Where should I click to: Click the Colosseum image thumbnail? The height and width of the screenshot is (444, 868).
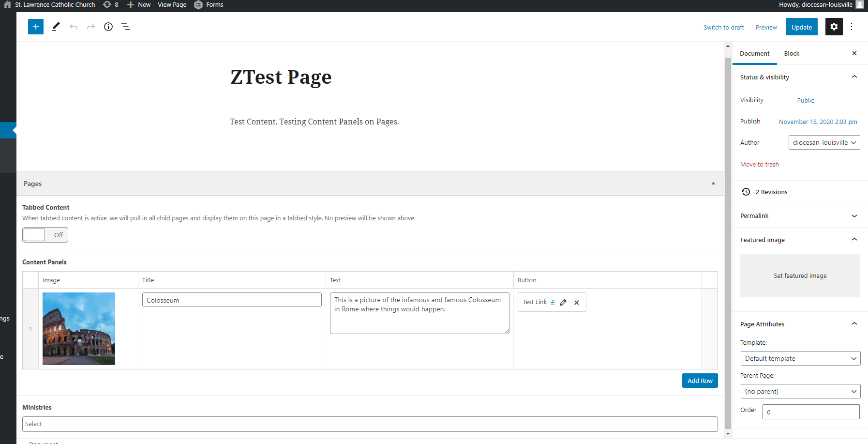(79, 329)
